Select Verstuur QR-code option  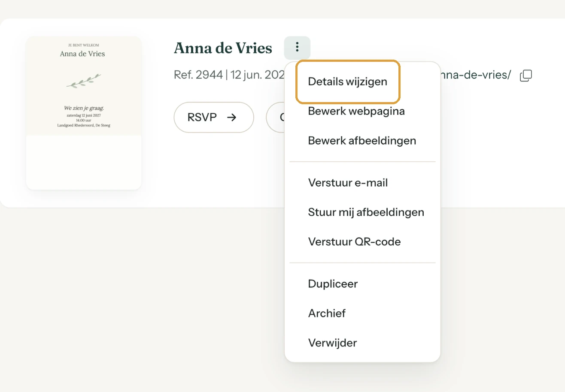click(x=354, y=241)
